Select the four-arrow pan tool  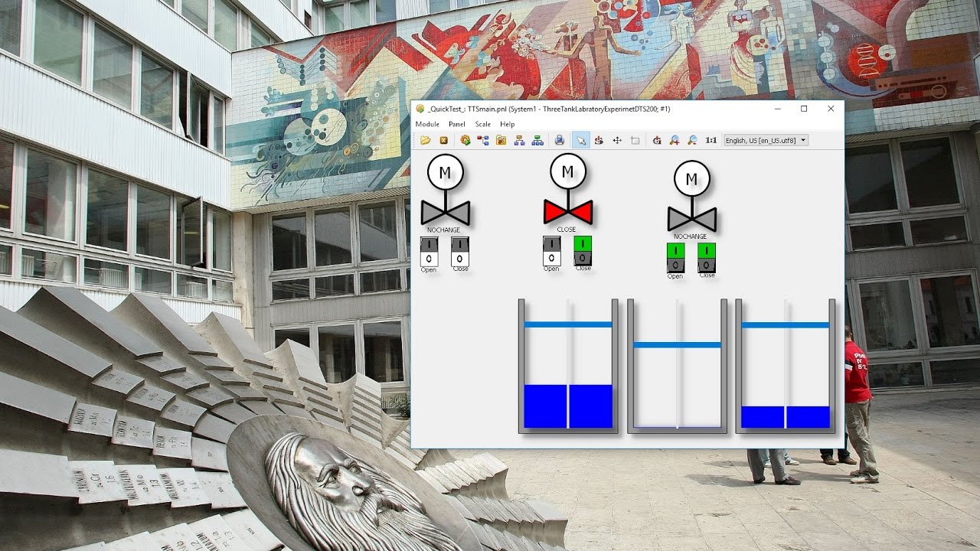click(x=617, y=140)
